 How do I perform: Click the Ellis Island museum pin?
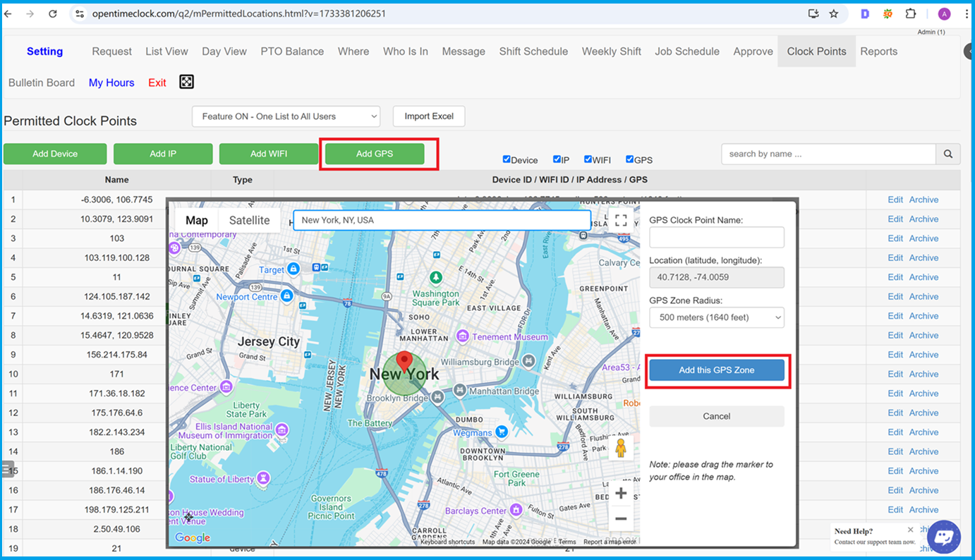[282, 430]
